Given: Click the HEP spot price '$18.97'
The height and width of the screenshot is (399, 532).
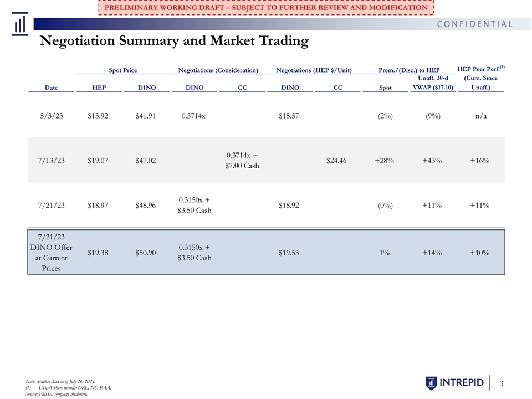Looking at the screenshot, I should click(98, 205).
